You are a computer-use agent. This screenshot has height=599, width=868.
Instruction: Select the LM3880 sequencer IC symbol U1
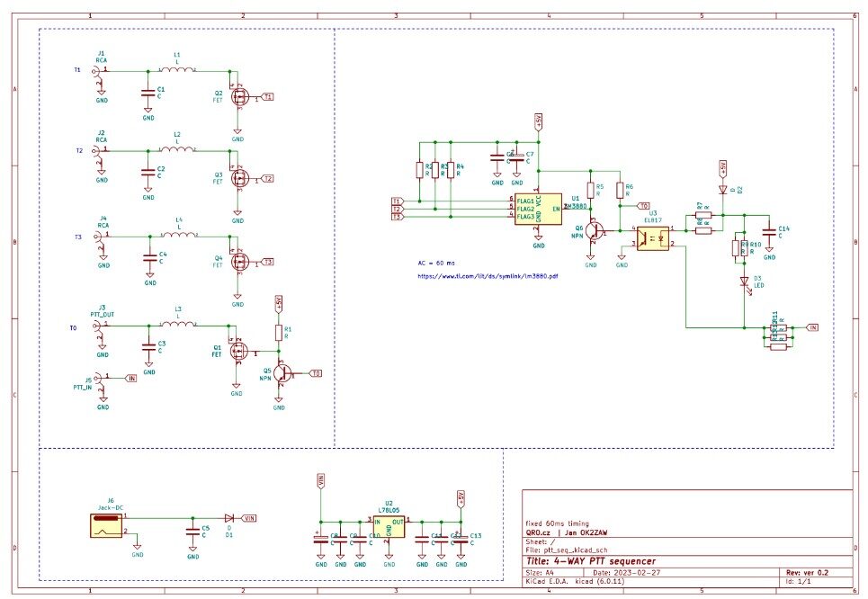[x=539, y=208]
